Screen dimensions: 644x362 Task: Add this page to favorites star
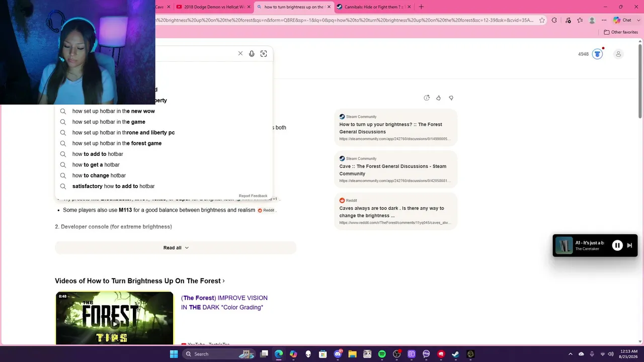point(542,20)
